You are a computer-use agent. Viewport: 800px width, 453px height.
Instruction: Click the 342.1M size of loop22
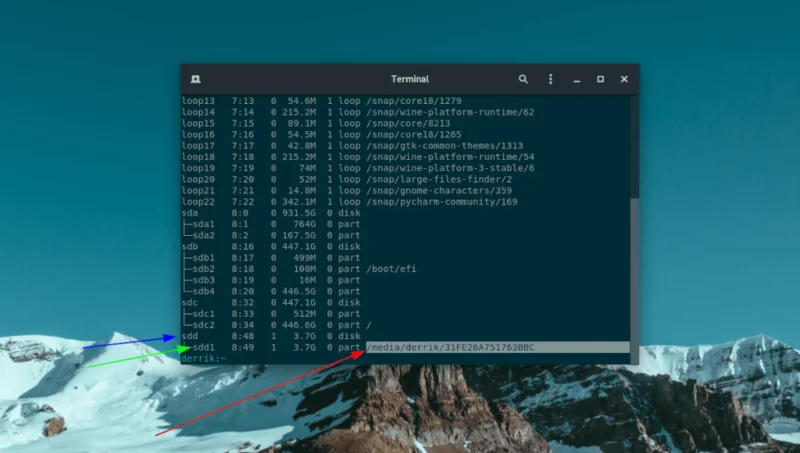299,202
